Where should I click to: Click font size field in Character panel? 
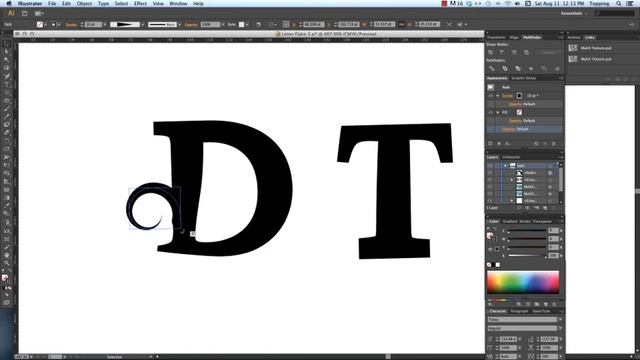click(x=508, y=339)
